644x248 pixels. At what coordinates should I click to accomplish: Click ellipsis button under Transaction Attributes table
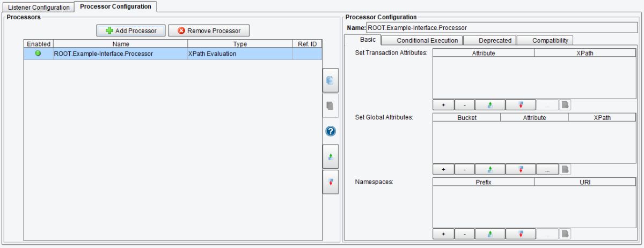point(547,106)
